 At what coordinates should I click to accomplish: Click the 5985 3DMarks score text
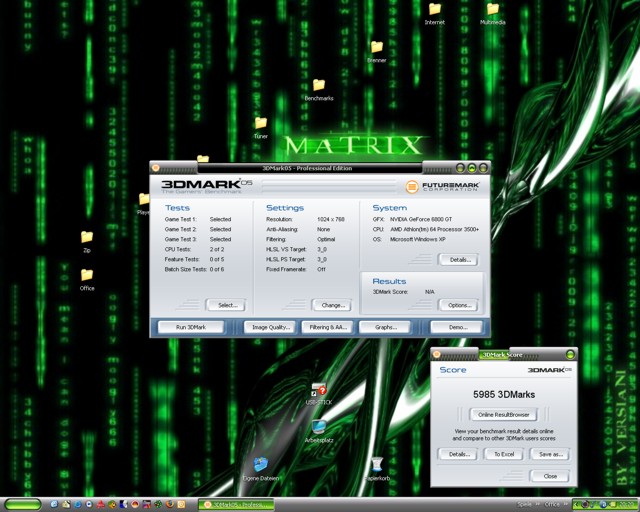point(504,394)
